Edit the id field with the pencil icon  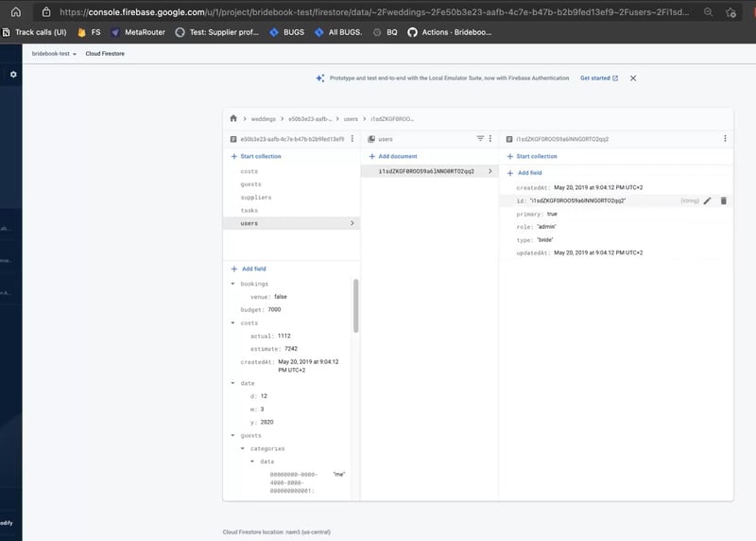(707, 201)
